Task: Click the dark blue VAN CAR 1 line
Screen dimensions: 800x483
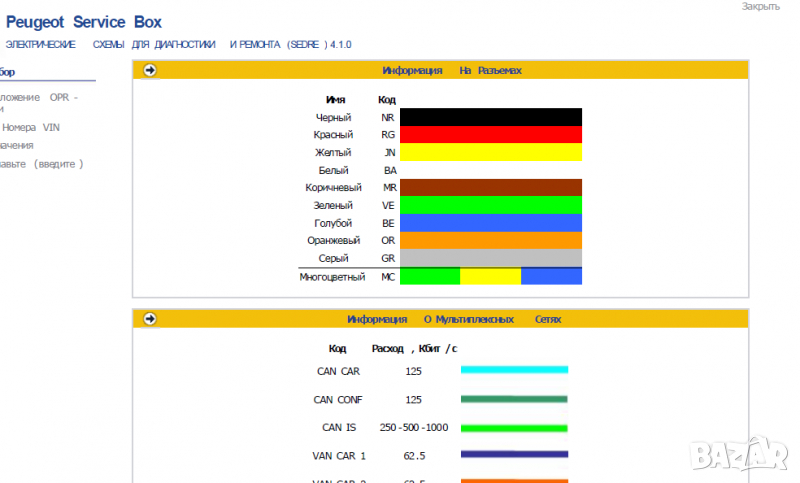Action: (514, 455)
